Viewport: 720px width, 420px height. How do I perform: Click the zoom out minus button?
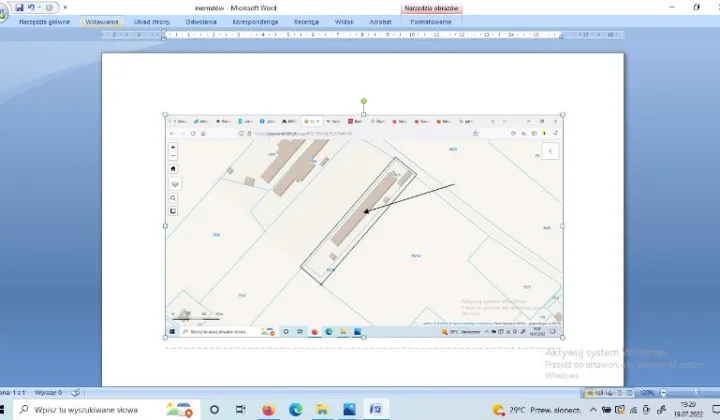click(663, 392)
